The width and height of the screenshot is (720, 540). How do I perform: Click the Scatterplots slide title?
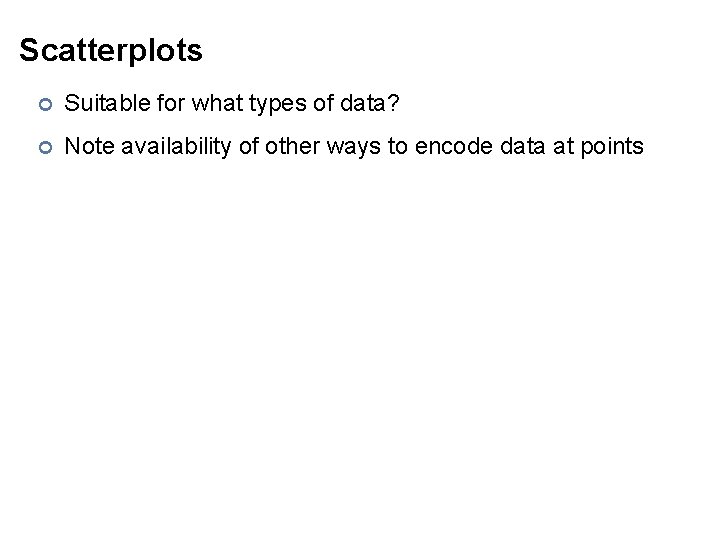click(111, 50)
